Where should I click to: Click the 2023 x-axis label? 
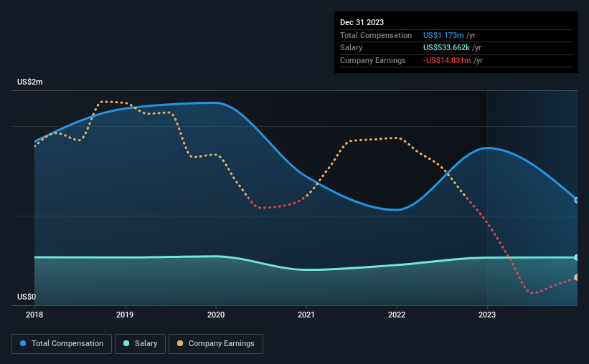pos(487,315)
